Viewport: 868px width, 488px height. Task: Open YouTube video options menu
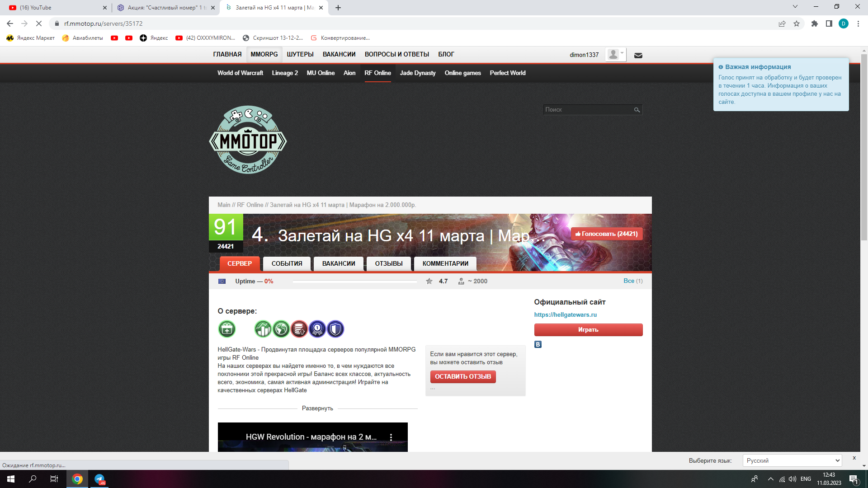[391, 437]
